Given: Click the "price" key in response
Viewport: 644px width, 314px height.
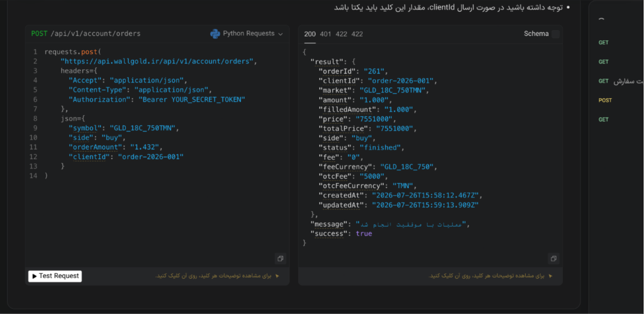Looking at the screenshot, I should click(333, 119).
